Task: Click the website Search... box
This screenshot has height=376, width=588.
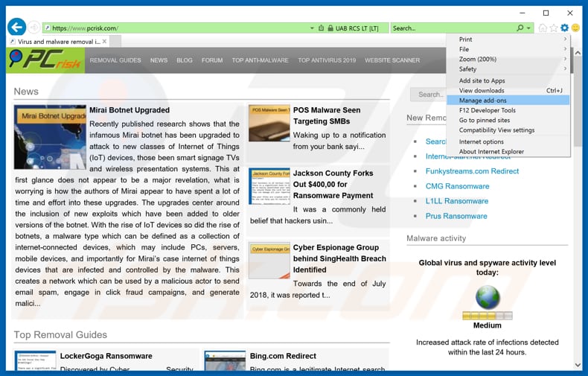Action: pos(428,95)
